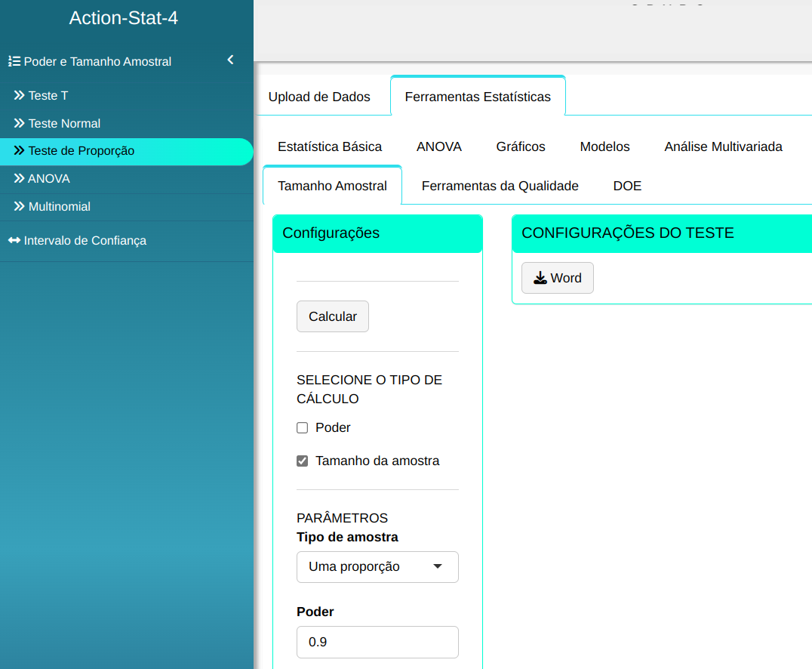Click the Poder input field showing 0.9
The image size is (812, 669).
pos(377,642)
